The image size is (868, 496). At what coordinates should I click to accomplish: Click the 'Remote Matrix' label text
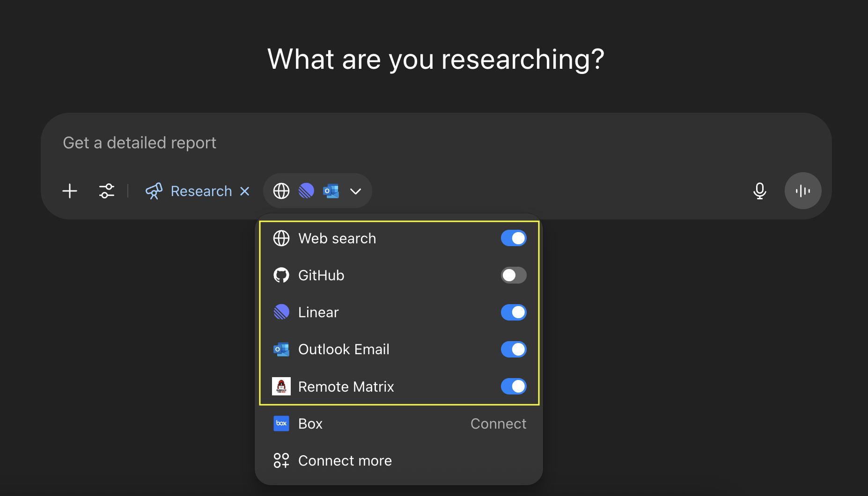coord(346,387)
